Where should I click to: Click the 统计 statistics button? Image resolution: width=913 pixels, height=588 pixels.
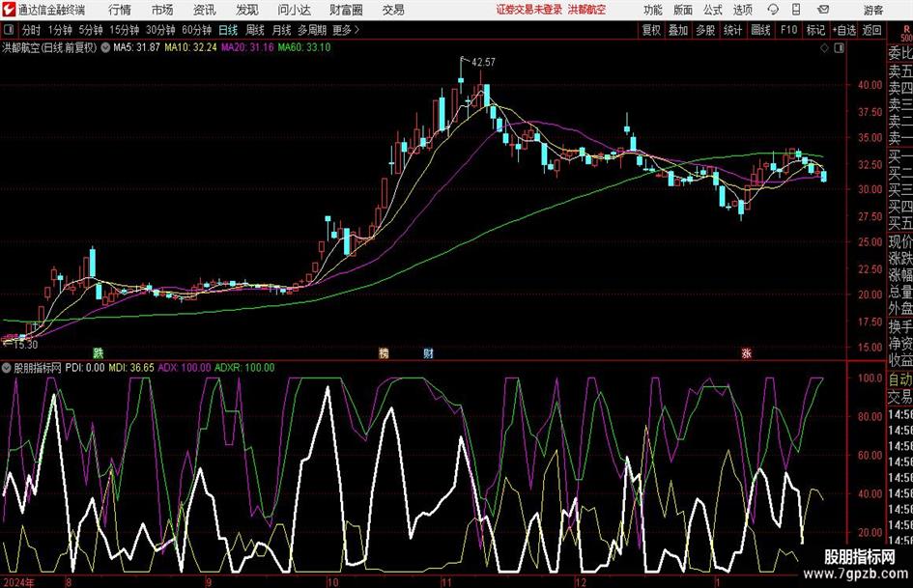[732, 30]
